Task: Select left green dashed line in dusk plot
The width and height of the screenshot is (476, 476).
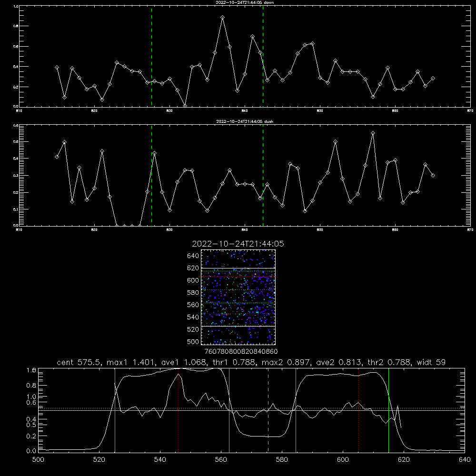Action: [151, 176]
